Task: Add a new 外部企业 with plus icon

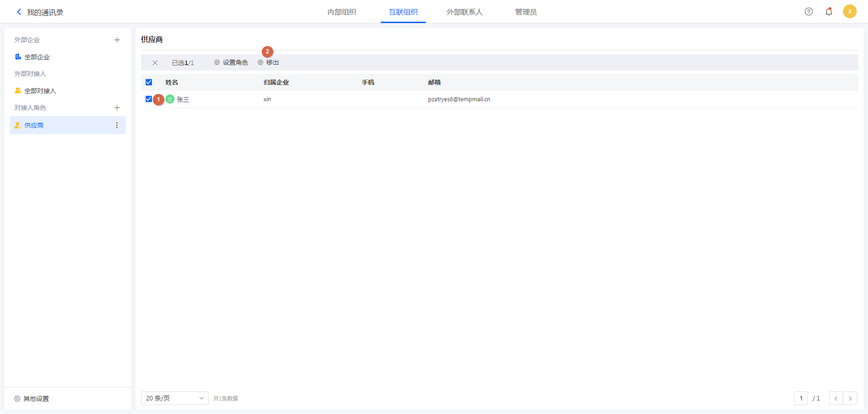Action: (x=117, y=40)
